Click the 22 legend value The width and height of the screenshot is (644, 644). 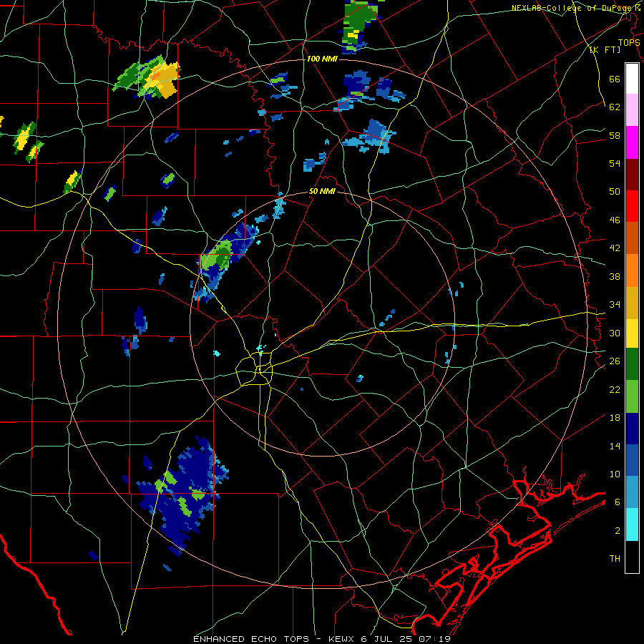tap(615, 389)
